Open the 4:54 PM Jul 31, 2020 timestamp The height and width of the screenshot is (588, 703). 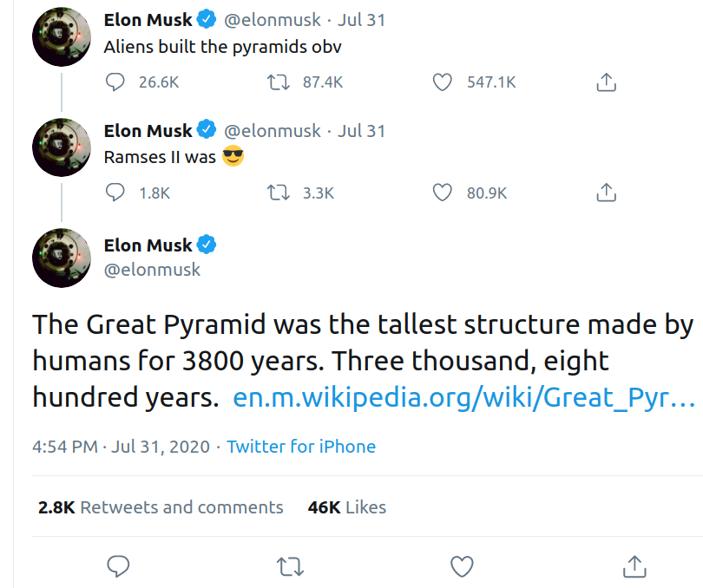(x=121, y=447)
